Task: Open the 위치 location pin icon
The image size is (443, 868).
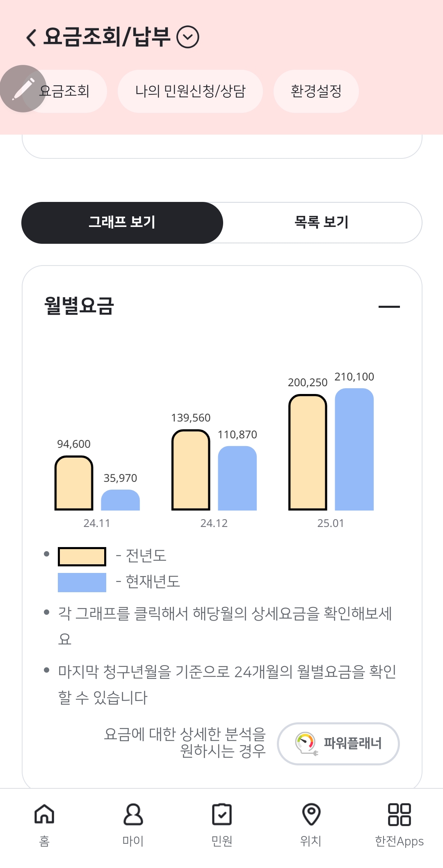Action: click(x=311, y=814)
